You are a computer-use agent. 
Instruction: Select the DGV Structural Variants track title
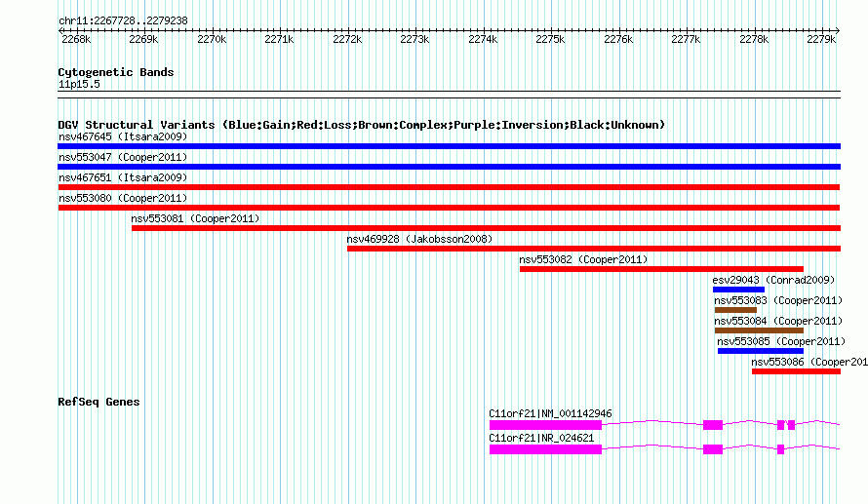(x=362, y=125)
